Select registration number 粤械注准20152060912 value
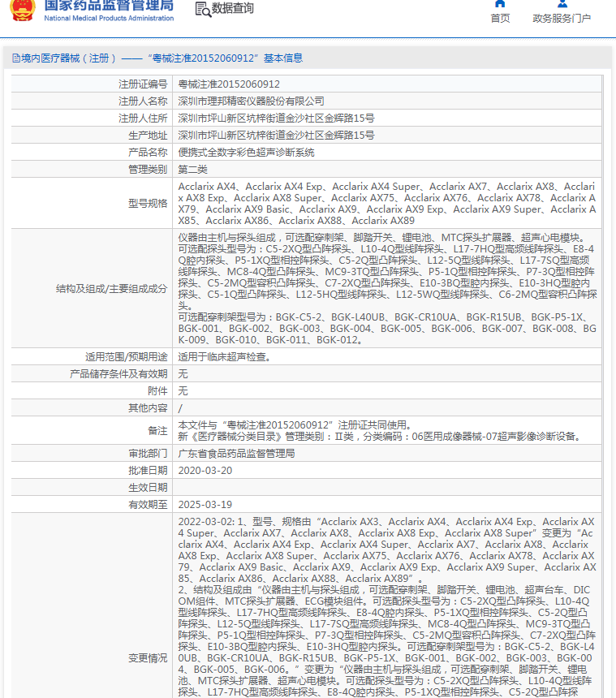616x698 pixels. (x=229, y=84)
